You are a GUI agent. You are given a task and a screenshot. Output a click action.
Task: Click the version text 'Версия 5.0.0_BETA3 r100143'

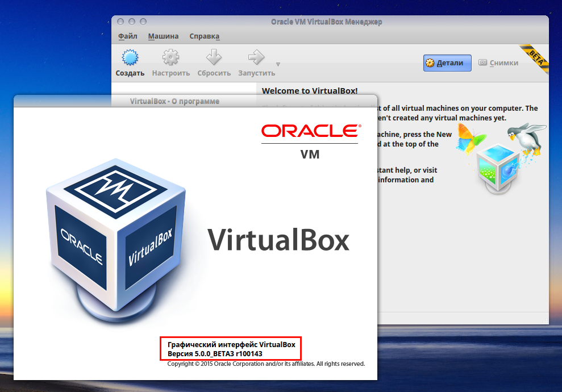coord(215,354)
